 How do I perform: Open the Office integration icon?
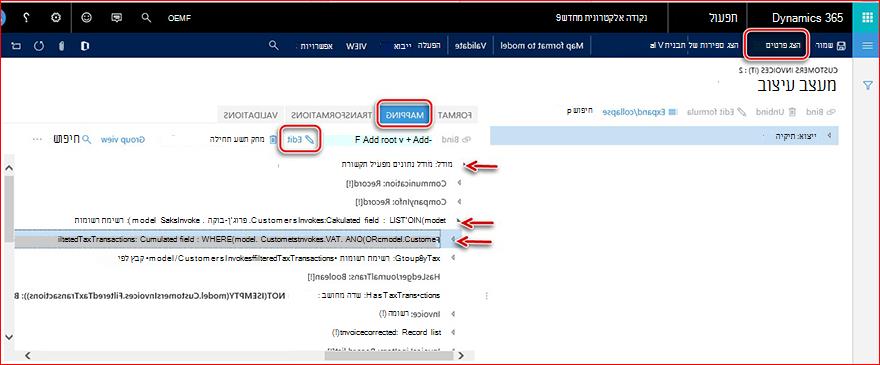pyautogui.click(x=85, y=45)
